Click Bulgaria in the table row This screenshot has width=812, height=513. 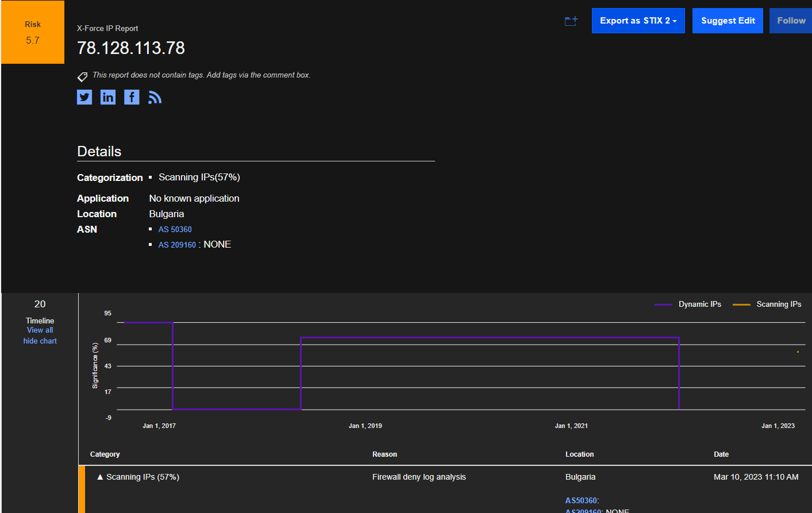[580, 477]
